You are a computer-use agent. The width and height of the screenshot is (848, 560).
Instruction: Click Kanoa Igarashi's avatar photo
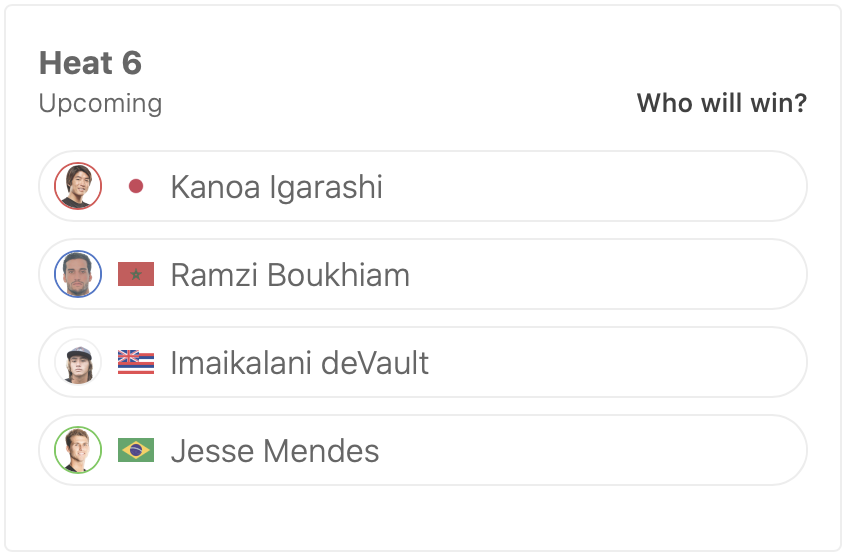(x=78, y=186)
